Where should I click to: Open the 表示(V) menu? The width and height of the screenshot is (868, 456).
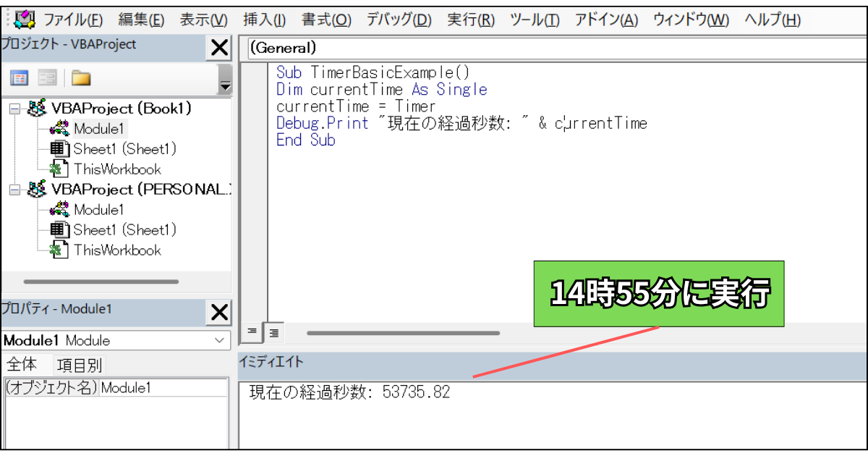coord(203,19)
